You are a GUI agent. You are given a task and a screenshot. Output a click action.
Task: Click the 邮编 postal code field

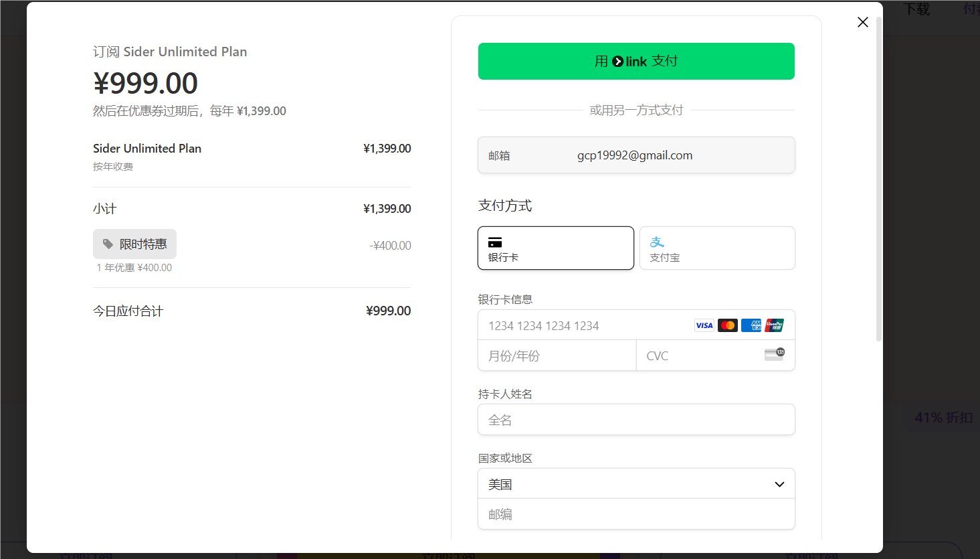[x=636, y=514]
